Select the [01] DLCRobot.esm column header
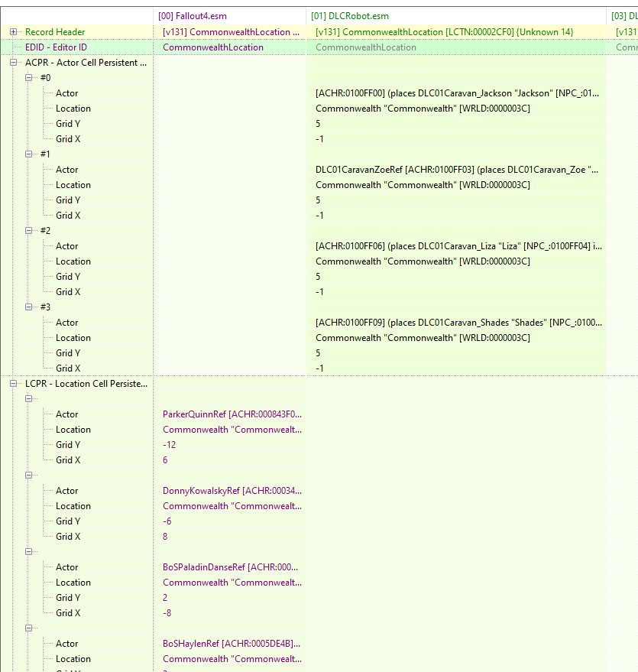638x672 pixels. coord(456,16)
